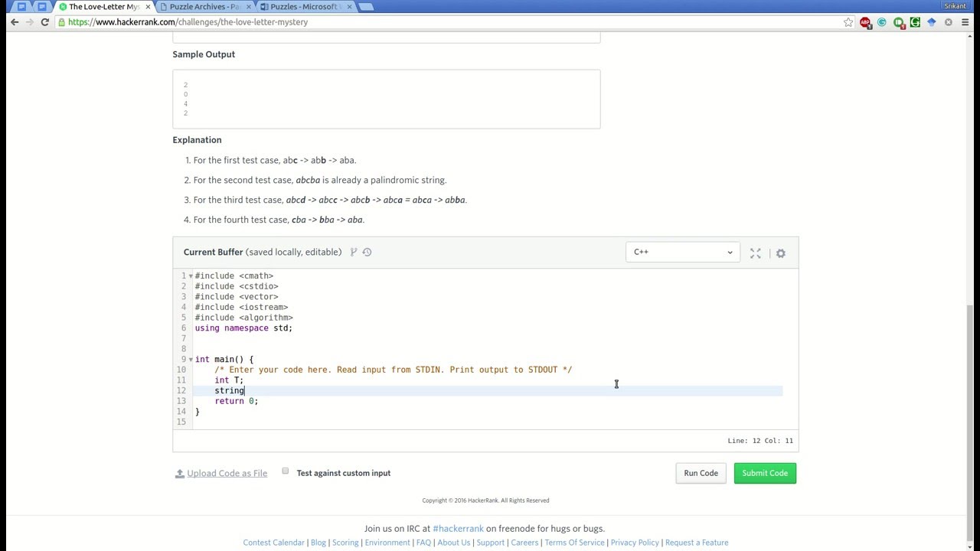
Task: Click the Run Code button
Action: [701, 473]
